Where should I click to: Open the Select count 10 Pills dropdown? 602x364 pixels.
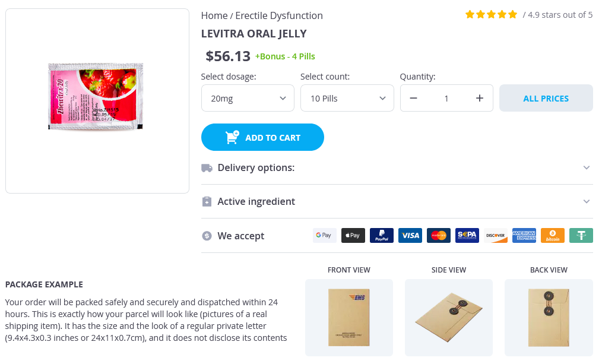347,99
